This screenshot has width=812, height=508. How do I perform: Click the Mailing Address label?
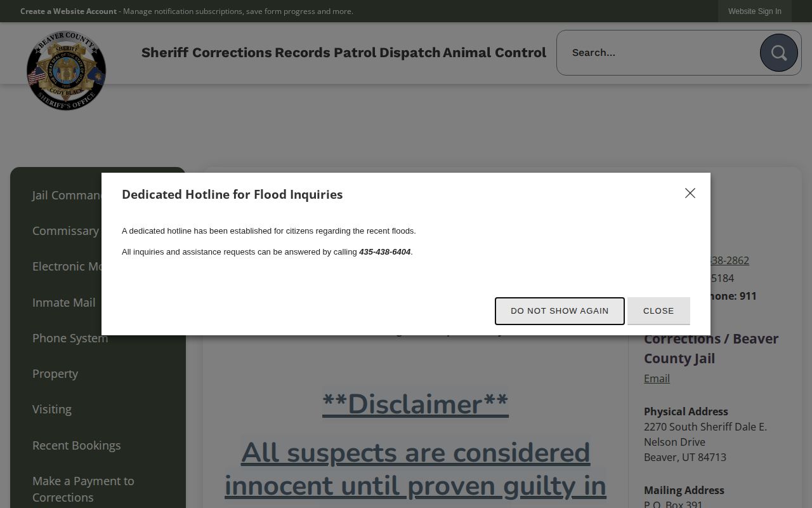tap(684, 490)
